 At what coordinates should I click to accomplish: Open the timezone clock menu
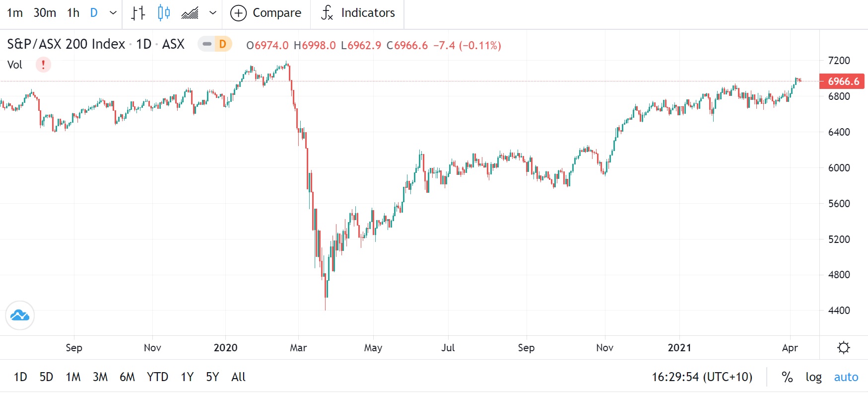(702, 377)
